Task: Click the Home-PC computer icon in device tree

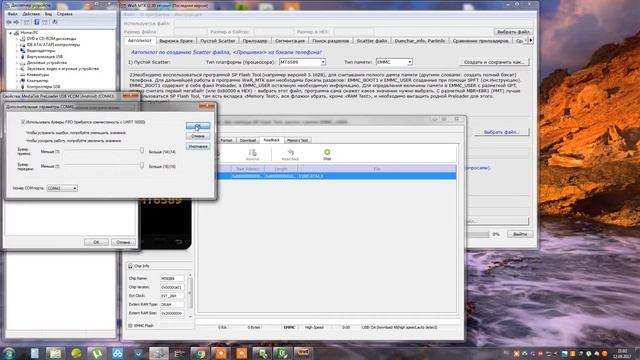Action: click(x=17, y=33)
